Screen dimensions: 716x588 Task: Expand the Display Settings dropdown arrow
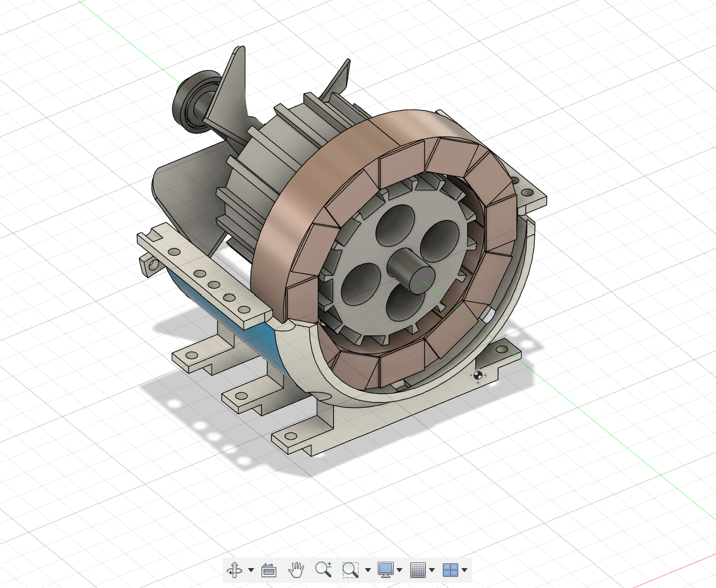point(400,570)
